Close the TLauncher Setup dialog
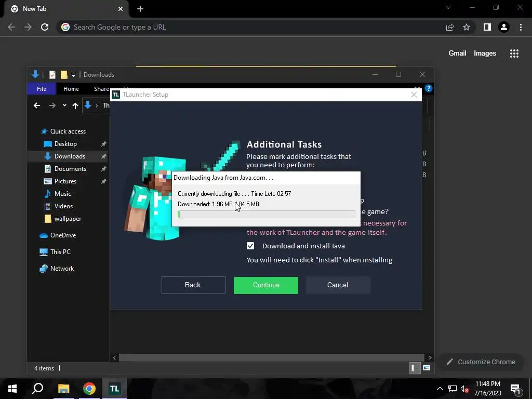The image size is (532, 399). pyautogui.click(x=414, y=95)
